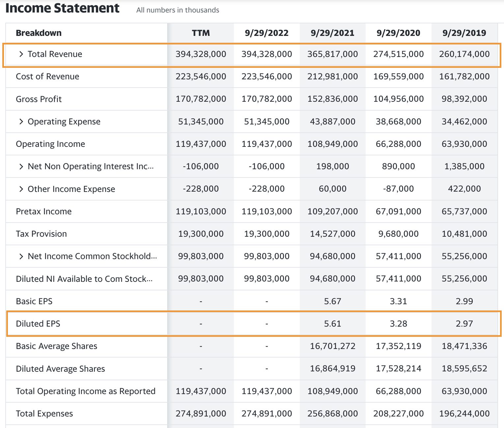Click the highlighted Diluted EPS row

(x=38, y=323)
